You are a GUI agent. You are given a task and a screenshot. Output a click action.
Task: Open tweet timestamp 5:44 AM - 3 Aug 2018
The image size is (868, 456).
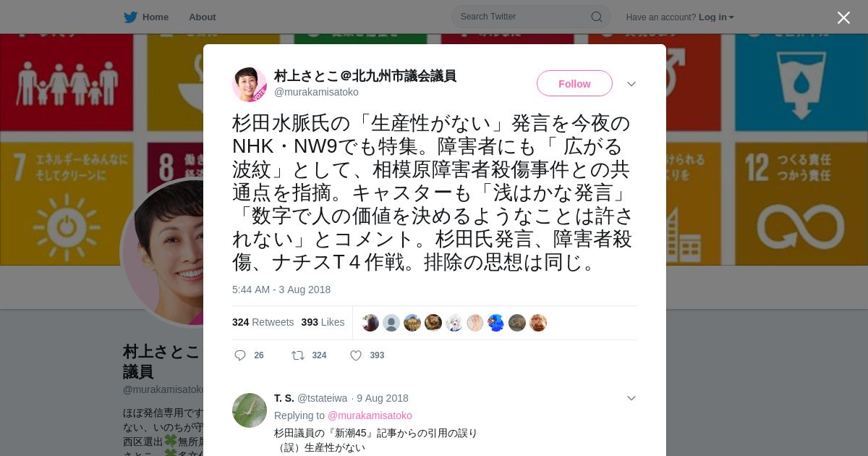(281, 290)
